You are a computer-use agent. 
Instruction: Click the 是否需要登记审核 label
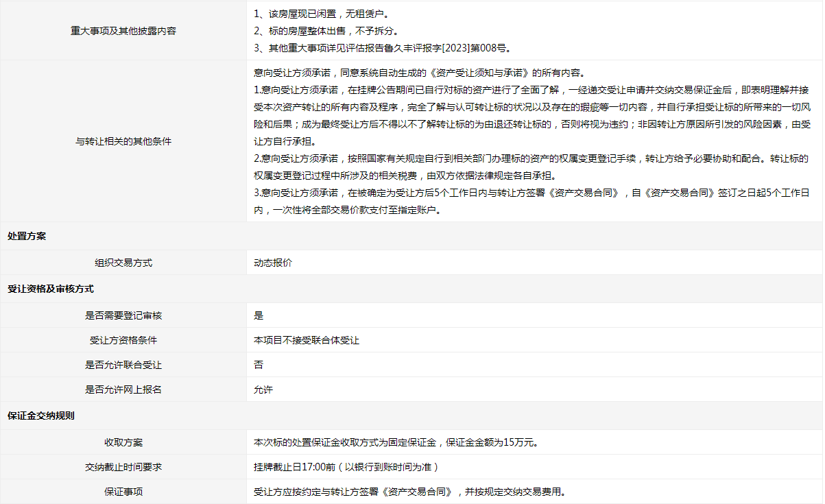(x=123, y=315)
